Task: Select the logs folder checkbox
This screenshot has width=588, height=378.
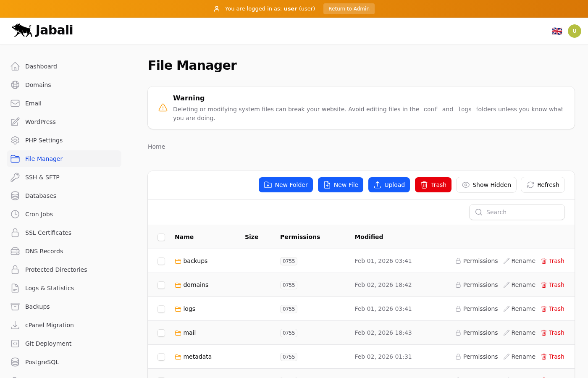Action: coord(161,309)
